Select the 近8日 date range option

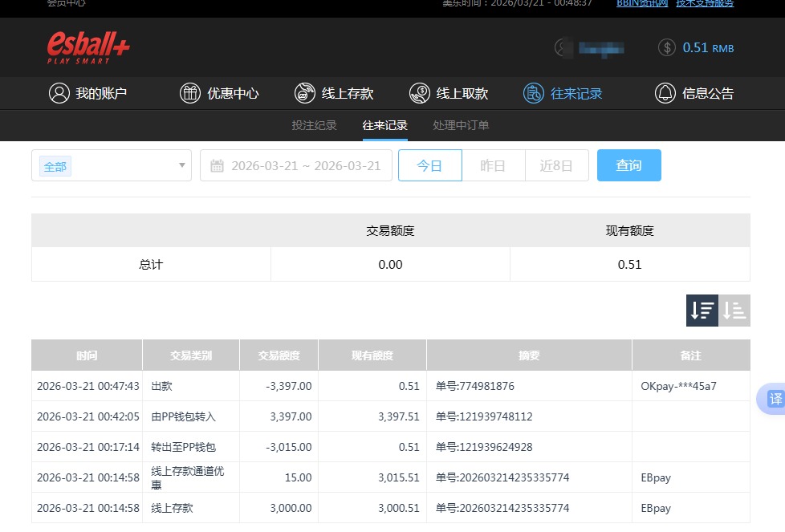[x=556, y=165]
